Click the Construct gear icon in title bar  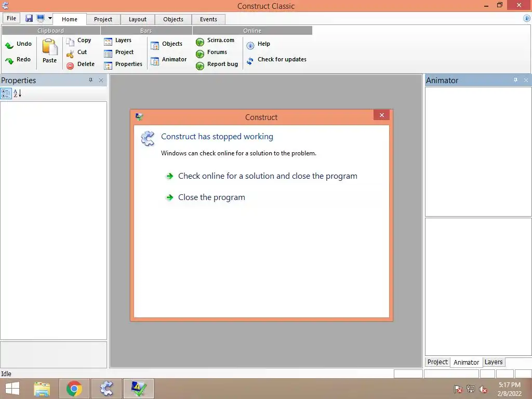click(5, 5)
